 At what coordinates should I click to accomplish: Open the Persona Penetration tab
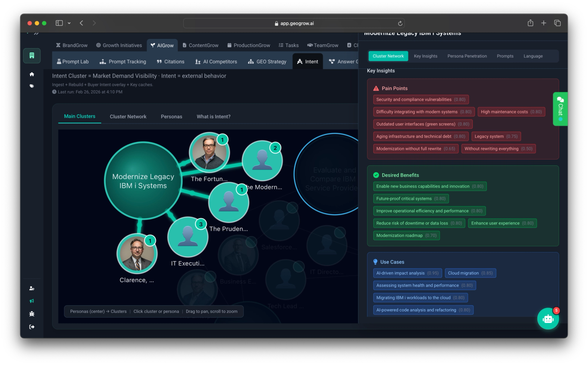point(467,56)
